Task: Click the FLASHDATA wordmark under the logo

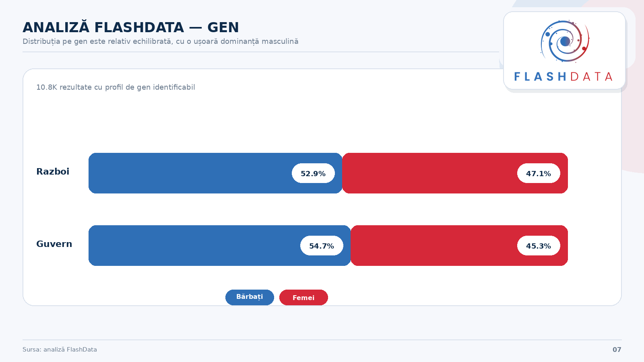Action: point(563,77)
